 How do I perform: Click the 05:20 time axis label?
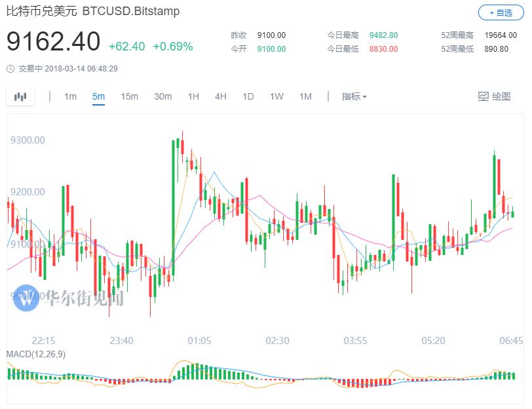point(433,340)
